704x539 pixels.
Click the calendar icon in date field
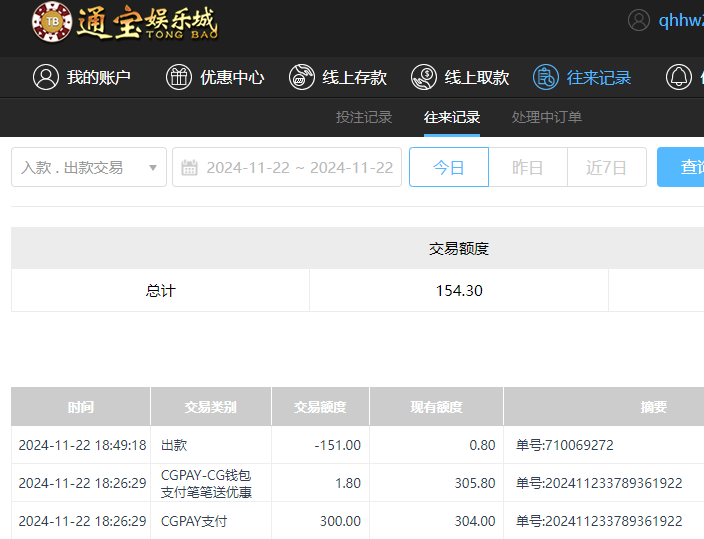pyautogui.click(x=190, y=168)
